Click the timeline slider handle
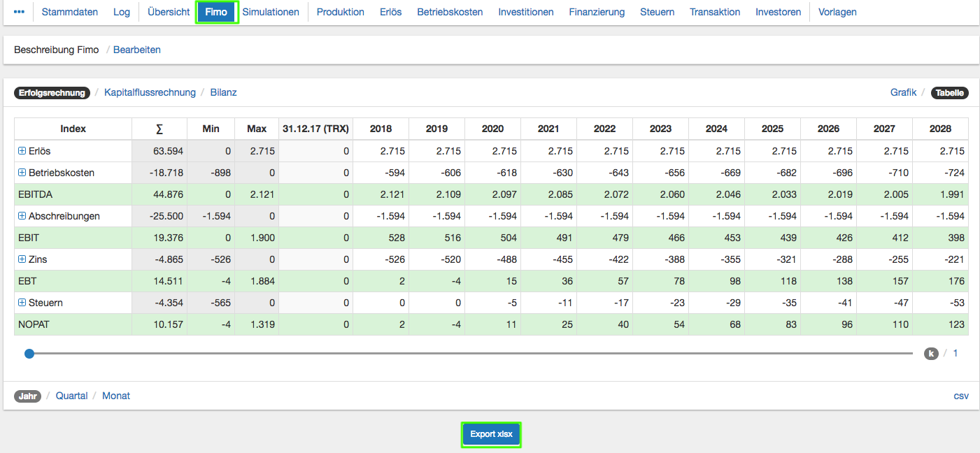 (x=29, y=354)
